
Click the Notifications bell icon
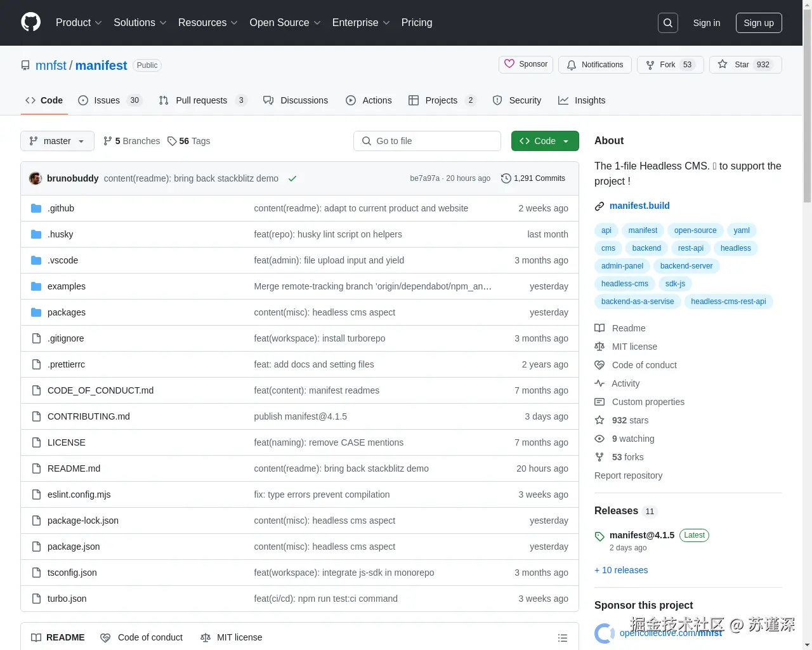tap(572, 65)
